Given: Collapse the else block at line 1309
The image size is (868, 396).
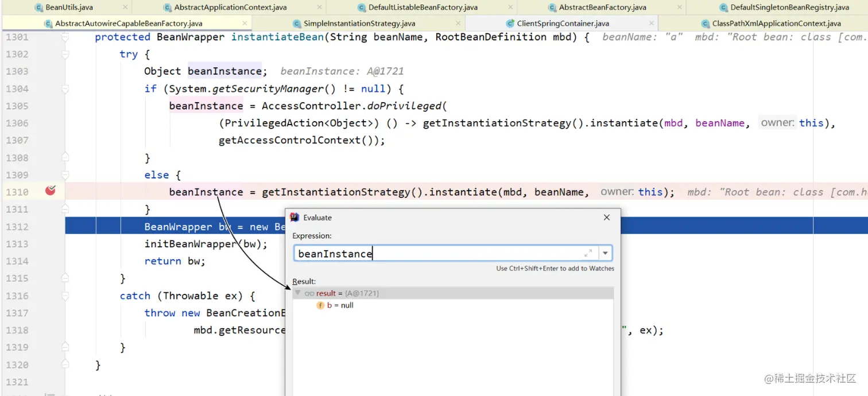Looking at the screenshot, I should tap(65, 174).
